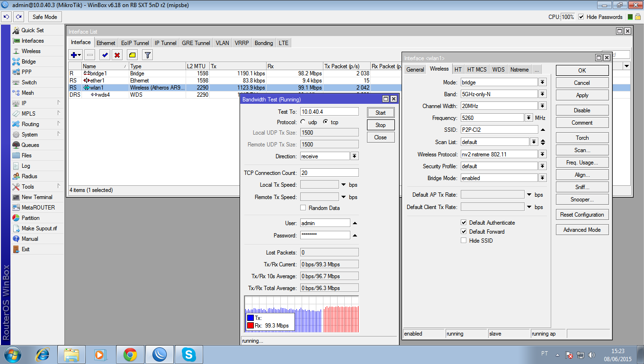Click the blue checkmark enable icon
The width and height of the screenshot is (644, 364).
click(105, 55)
